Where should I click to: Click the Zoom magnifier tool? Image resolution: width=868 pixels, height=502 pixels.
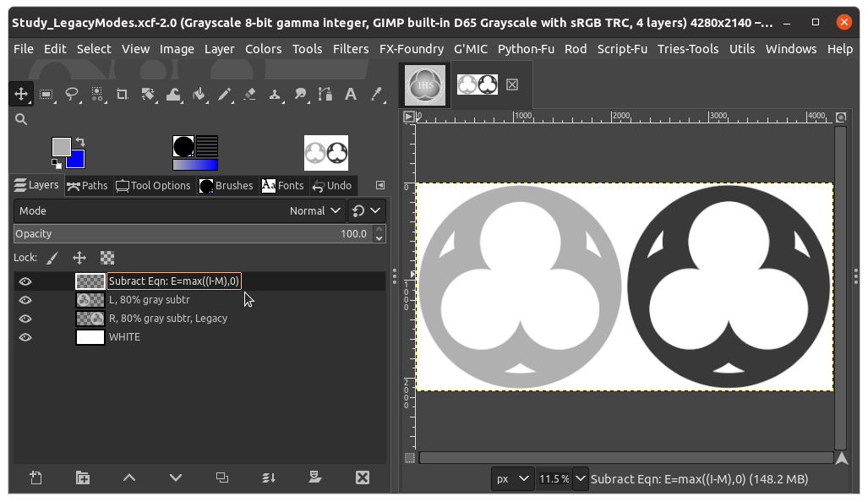(x=21, y=119)
